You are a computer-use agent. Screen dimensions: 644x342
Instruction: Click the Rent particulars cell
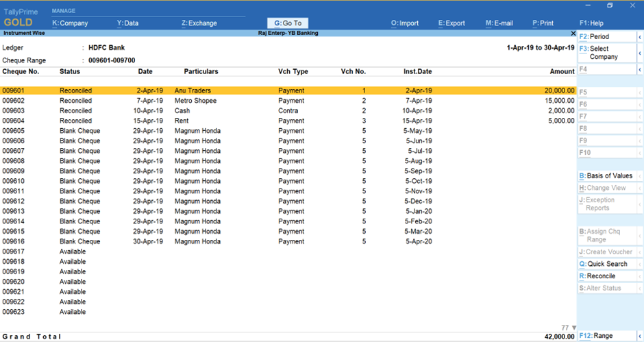[182, 121]
